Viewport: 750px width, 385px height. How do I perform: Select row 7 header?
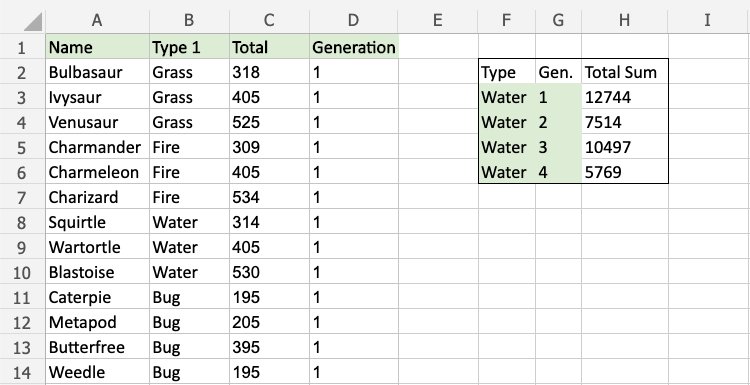(x=22, y=198)
